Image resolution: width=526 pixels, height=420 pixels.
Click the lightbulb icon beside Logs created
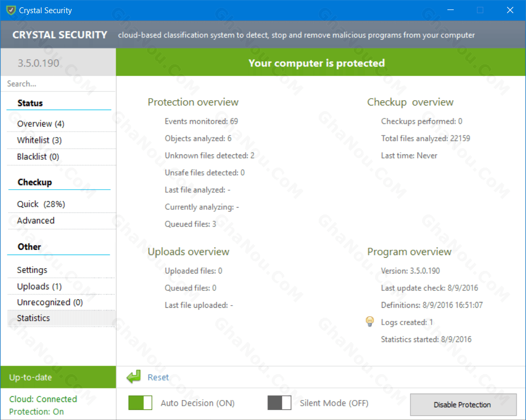click(370, 321)
